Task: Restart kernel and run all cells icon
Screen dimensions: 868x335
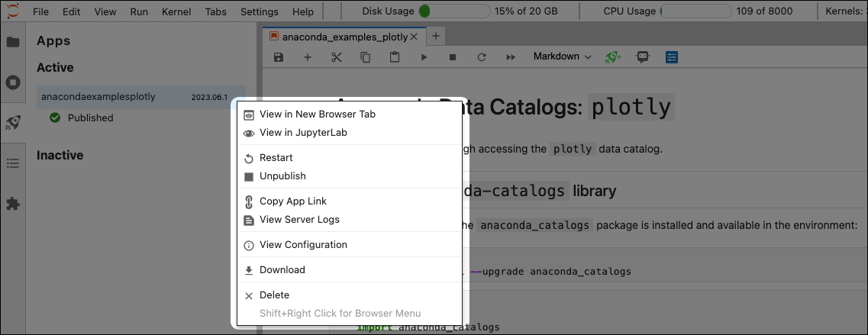Action: (x=511, y=57)
